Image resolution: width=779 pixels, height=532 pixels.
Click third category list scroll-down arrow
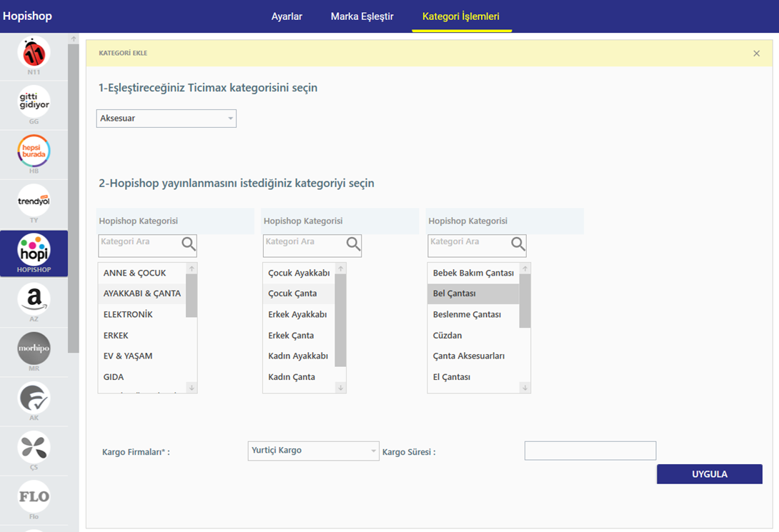pos(525,388)
